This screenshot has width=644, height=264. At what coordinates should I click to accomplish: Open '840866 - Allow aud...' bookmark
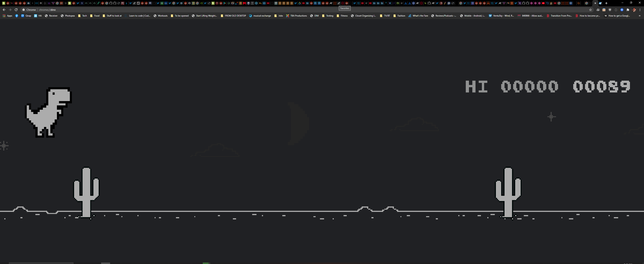point(530,16)
